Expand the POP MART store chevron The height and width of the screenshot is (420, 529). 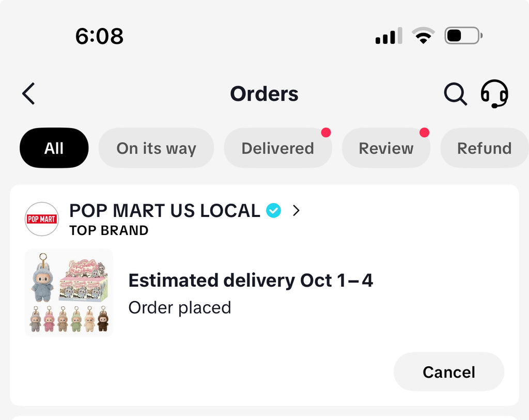(x=296, y=211)
